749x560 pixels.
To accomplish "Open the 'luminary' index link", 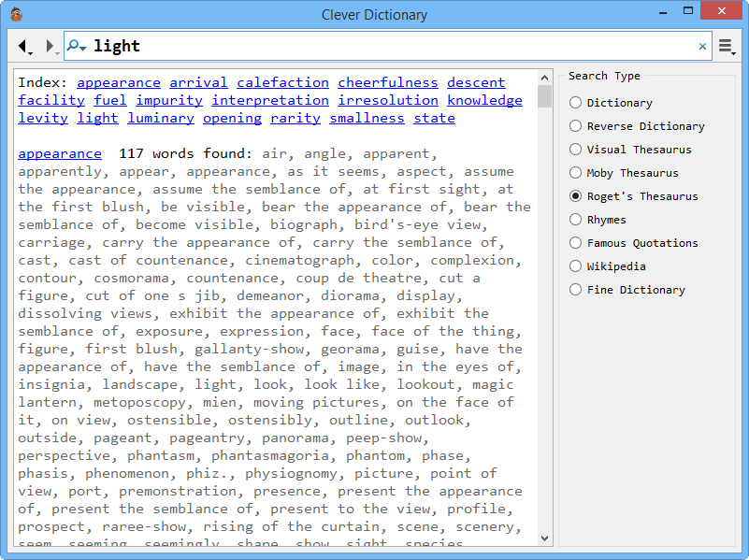I will click(161, 118).
